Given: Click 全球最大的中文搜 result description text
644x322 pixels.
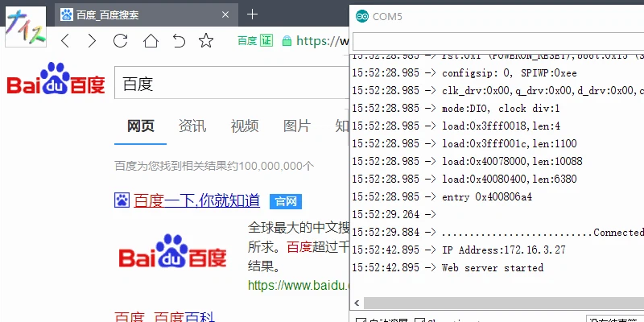Looking at the screenshot, I should 299,227.
